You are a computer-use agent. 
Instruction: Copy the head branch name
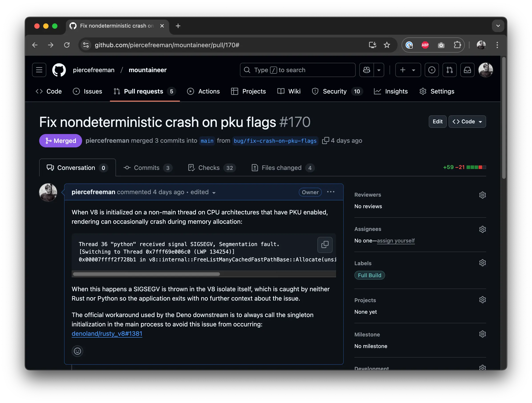pos(325,140)
